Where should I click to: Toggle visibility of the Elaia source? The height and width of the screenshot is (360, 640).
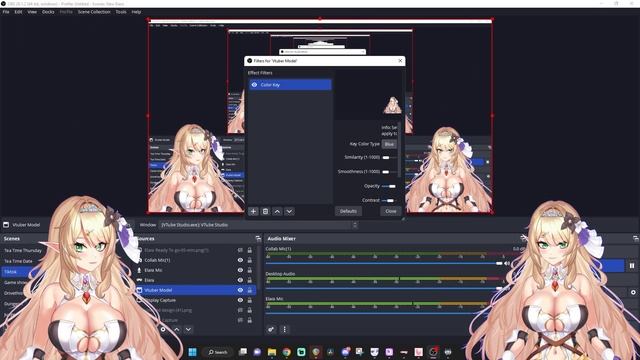pyautogui.click(x=240, y=280)
